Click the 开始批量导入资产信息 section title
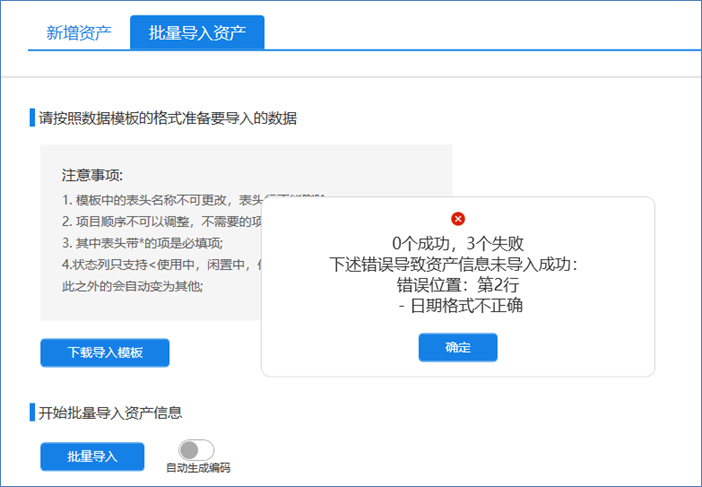Viewport: 702px width, 487px height. pos(111,411)
